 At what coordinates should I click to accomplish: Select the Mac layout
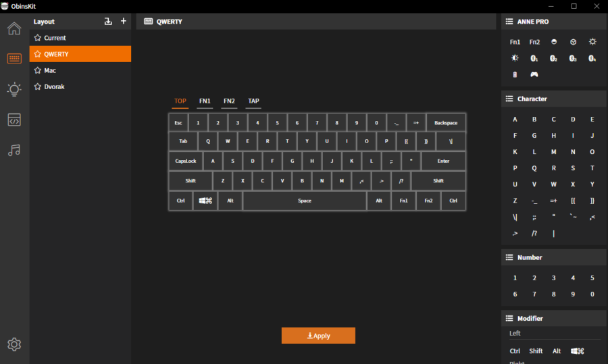pyautogui.click(x=80, y=70)
